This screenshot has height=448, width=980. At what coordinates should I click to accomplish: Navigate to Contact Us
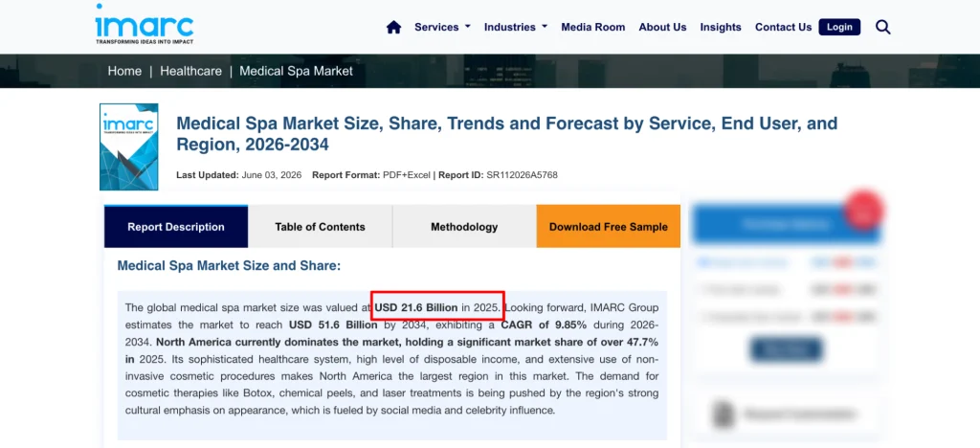[783, 27]
